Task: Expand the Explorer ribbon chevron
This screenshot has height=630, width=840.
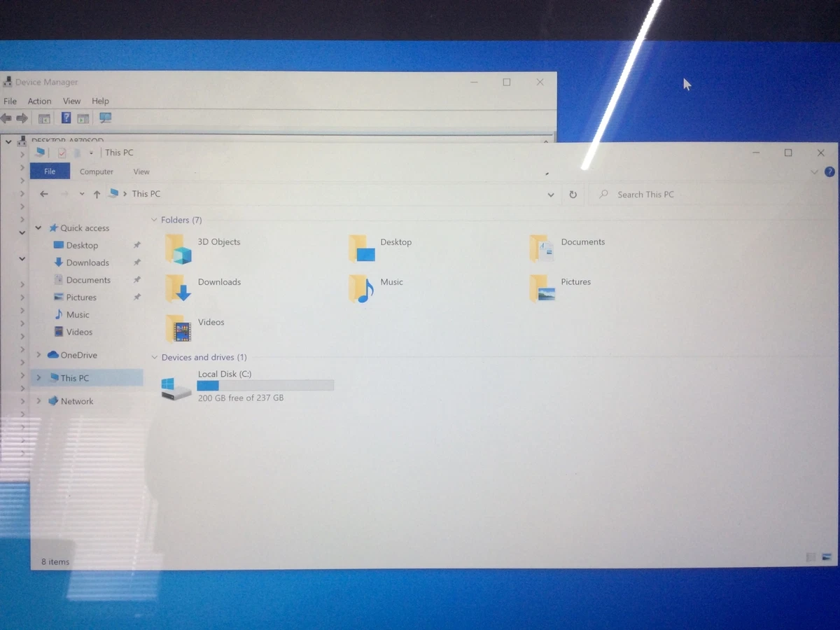Action: [x=814, y=172]
